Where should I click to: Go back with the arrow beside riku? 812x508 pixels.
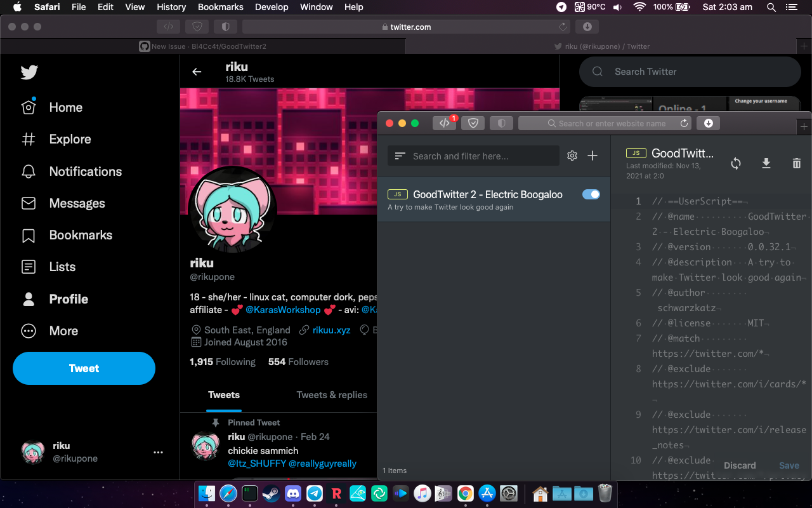(x=197, y=72)
